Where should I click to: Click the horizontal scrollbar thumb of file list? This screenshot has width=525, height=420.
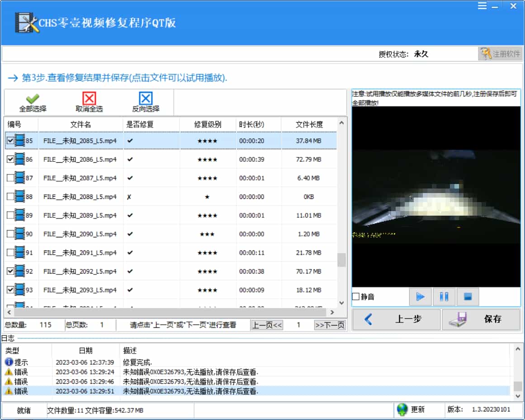point(170,312)
